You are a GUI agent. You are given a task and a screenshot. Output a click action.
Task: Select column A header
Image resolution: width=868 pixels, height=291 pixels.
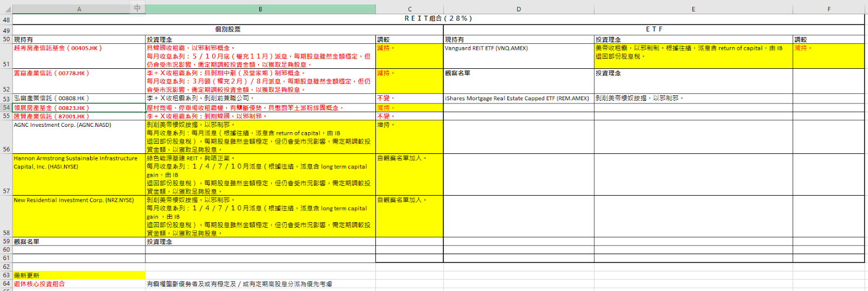79,9
